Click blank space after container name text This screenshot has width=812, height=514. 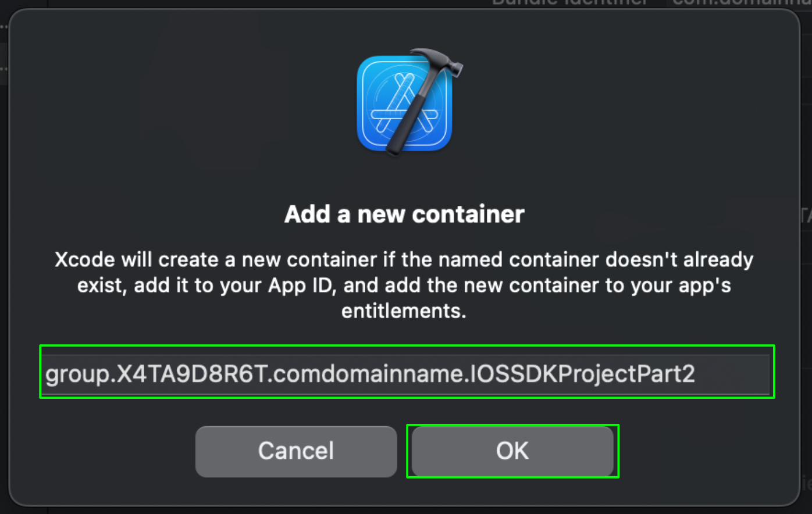(x=733, y=373)
